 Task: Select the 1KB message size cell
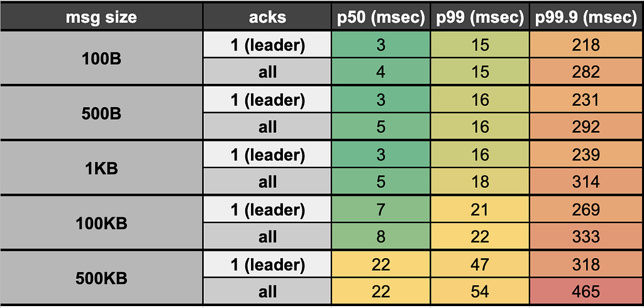[101, 168]
